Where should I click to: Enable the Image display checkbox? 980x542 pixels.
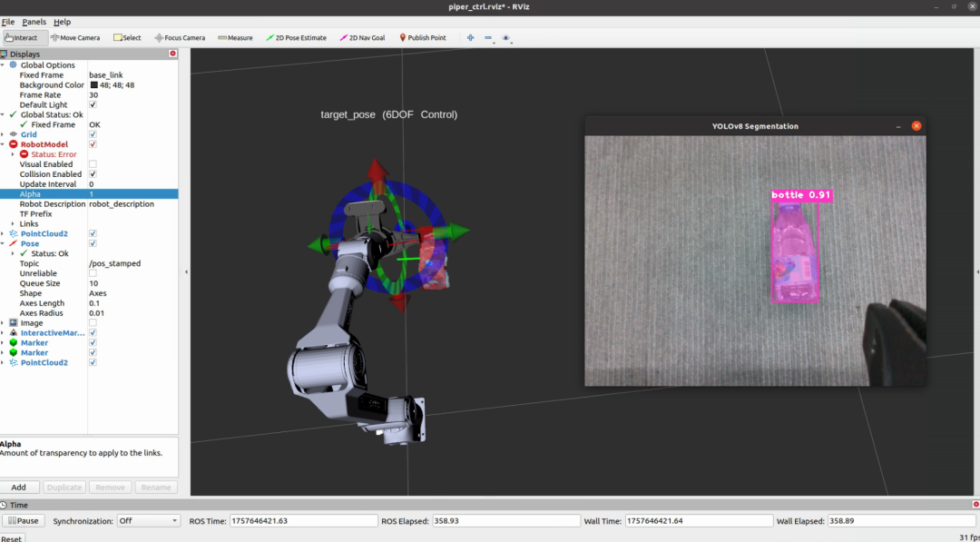click(x=93, y=323)
